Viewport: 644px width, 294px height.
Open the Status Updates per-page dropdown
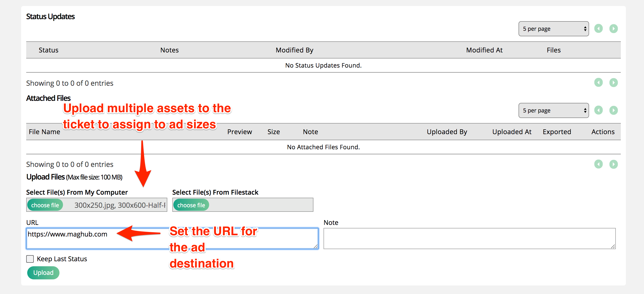pyautogui.click(x=553, y=28)
